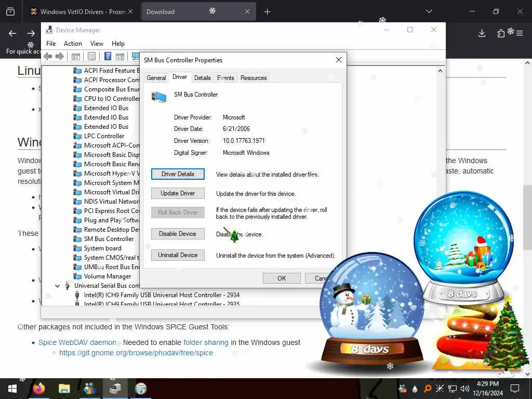
Task: Open a new browser tab with plus
Action: click(x=268, y=12)
